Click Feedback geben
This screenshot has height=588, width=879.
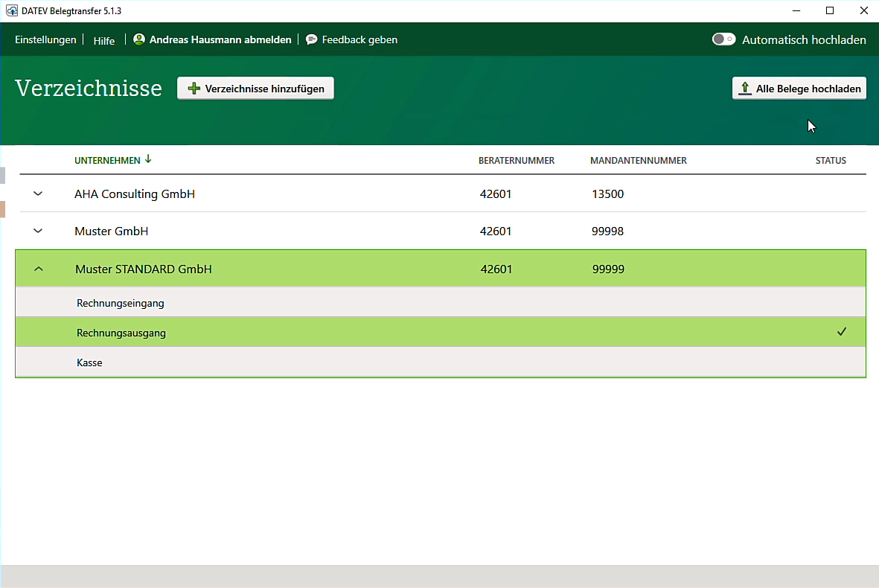coord(359,39)
